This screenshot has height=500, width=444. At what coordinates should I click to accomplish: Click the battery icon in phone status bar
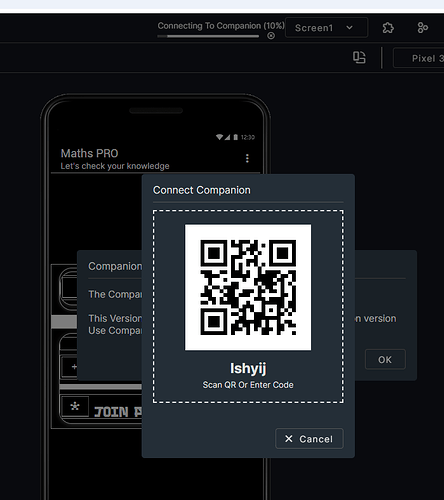[x=236, y=137]
